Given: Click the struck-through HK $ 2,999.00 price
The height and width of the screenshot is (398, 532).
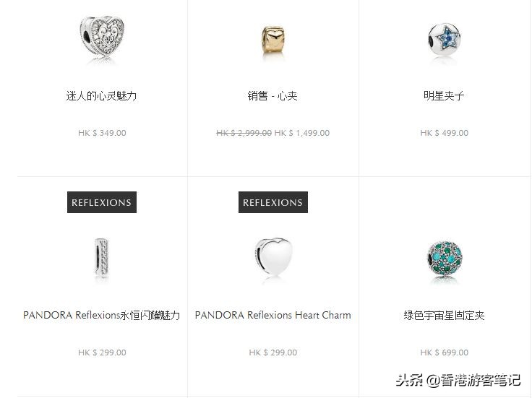Looking at the screenshot, I should click(244, 133).
